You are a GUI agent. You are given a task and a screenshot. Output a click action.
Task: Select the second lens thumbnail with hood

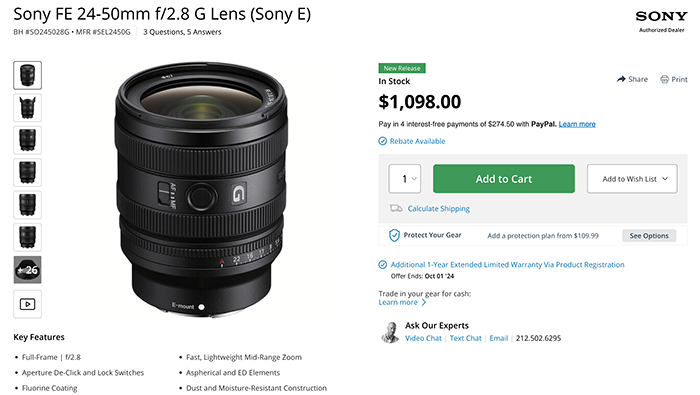click(27, 108)
